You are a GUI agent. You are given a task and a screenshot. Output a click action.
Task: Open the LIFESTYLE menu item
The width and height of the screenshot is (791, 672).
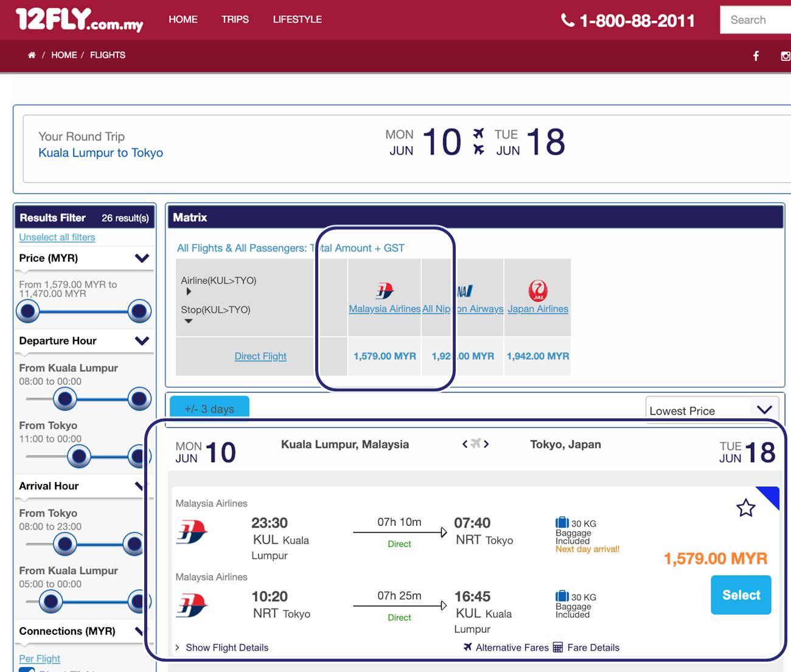pos(298,19)
